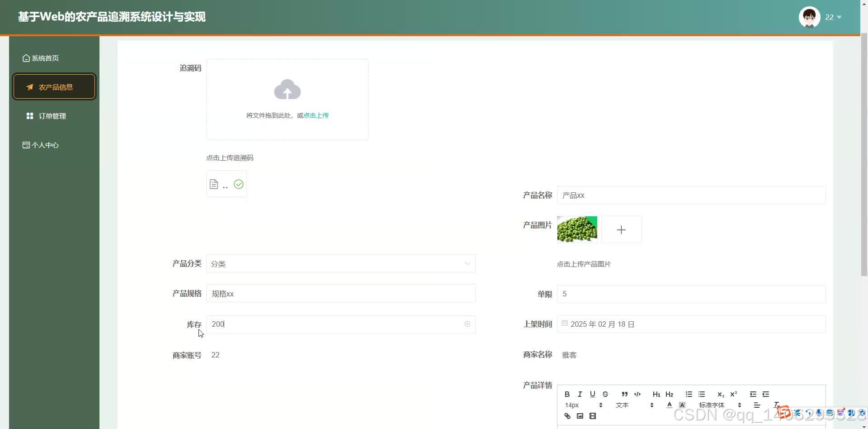Open the 订单管理 sidebar menu
The image size is (868, 429).
click(52, 115)
